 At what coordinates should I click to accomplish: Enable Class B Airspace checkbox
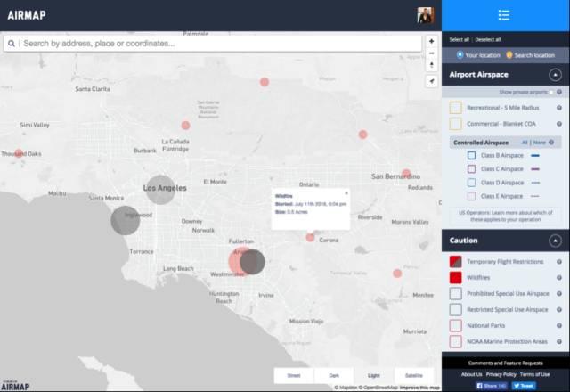tap(471, 155)
